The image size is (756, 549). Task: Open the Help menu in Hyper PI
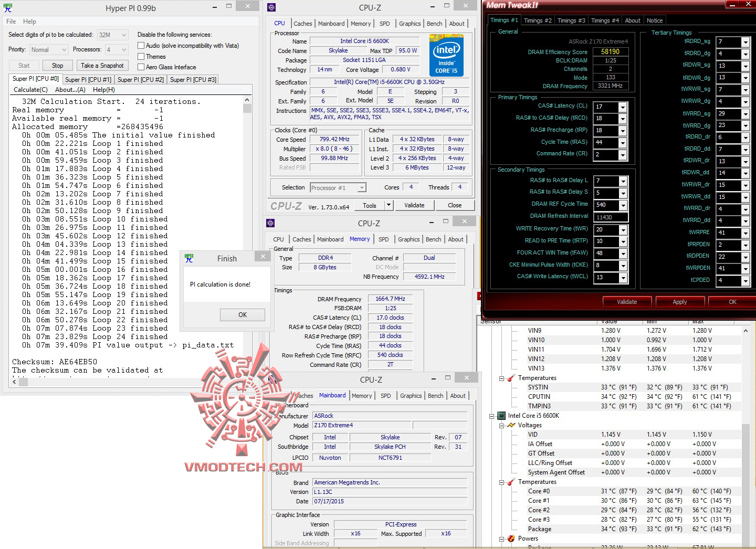coord(29,22)
